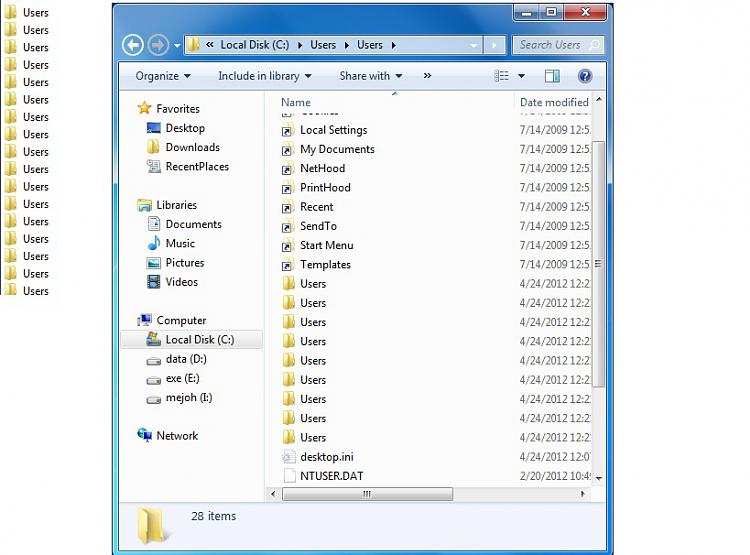Select the Local Settings shortcut folder
750x555 pixels.
click(333, 130)
